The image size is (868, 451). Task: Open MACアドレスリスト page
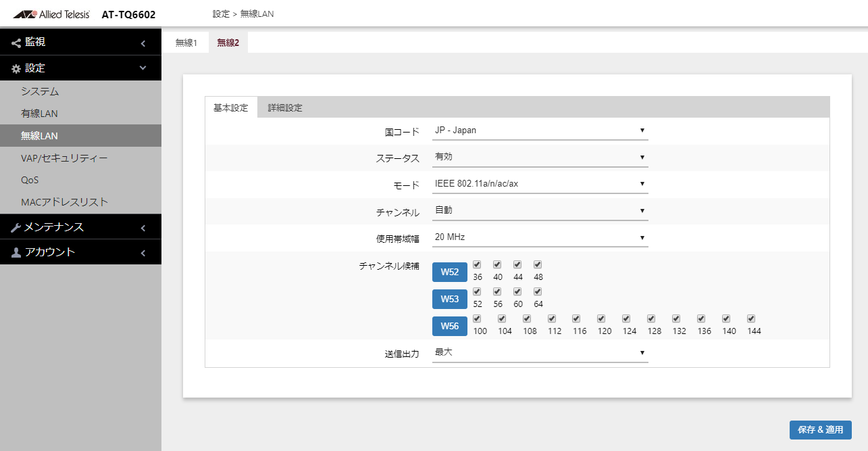coord(80,202)
